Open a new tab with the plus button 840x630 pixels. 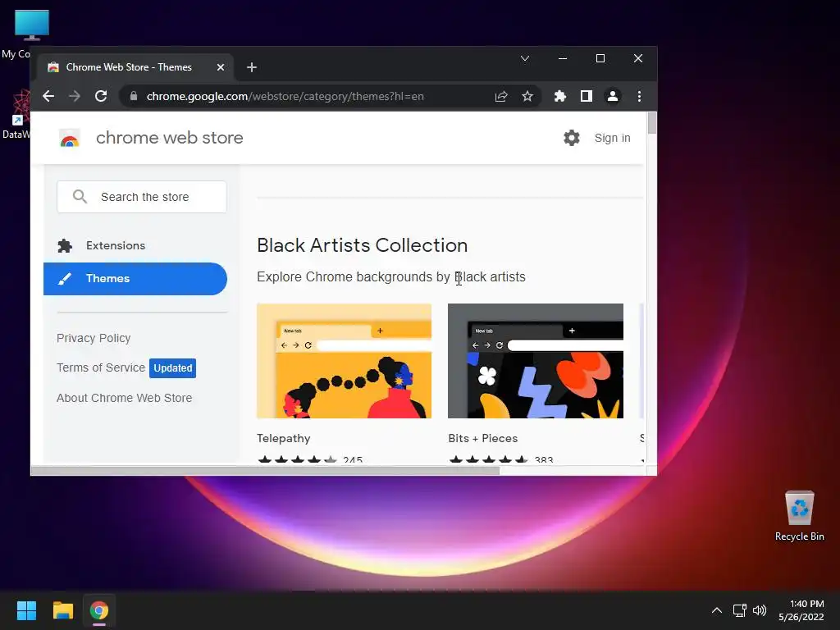tap(252, 67)
